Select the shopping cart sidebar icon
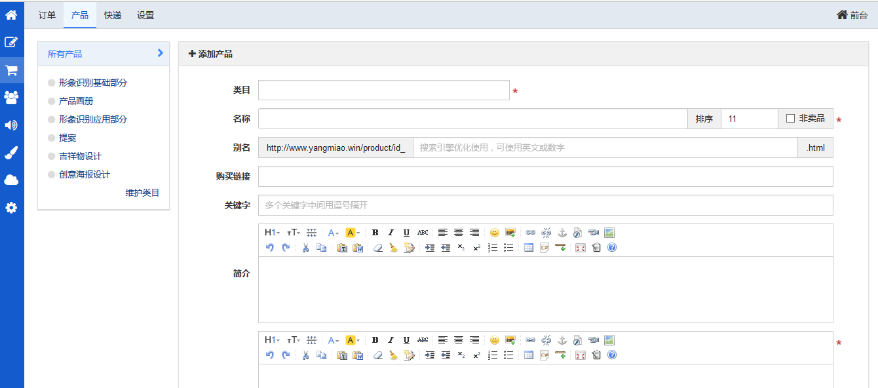The height and width of the screenshot is (388, 878). point(11,70)
